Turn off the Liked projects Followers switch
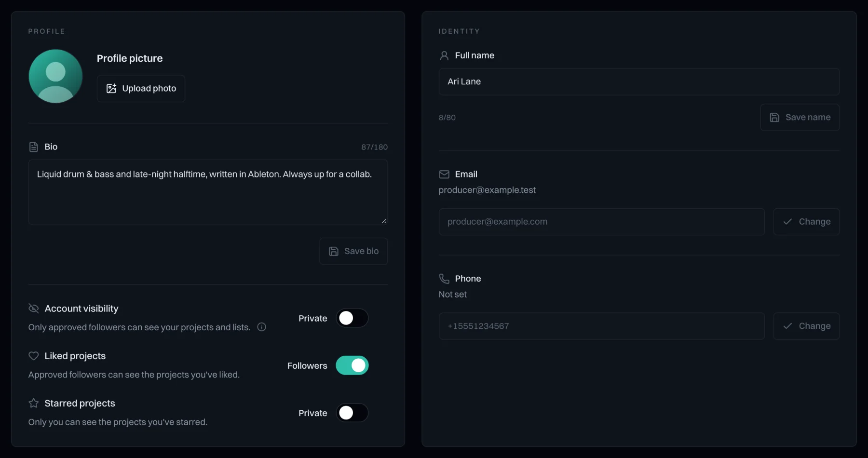The width and height of the screenshot is (868, 458). coord(352,365)
